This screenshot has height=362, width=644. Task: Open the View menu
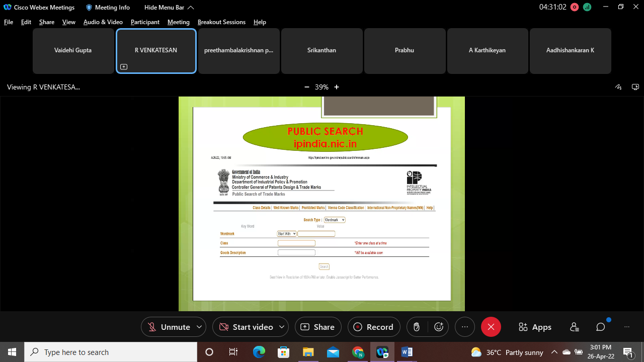(69, 22)
